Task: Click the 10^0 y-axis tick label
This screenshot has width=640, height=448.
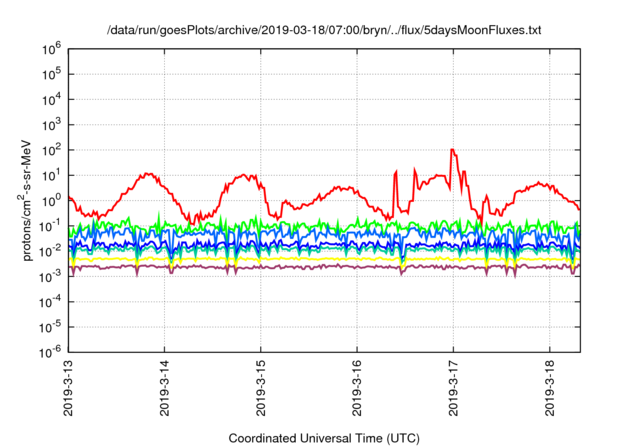Action: pos(51,201)
